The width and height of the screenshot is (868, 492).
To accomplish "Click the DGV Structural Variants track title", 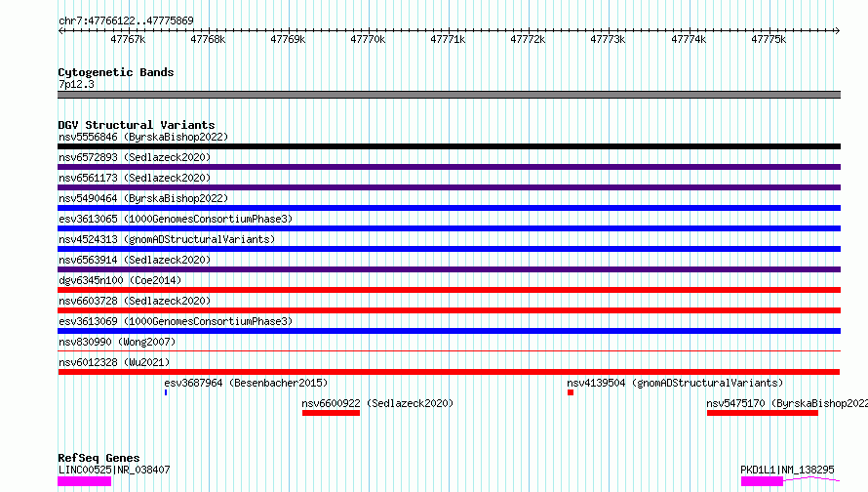I will 137,125.
